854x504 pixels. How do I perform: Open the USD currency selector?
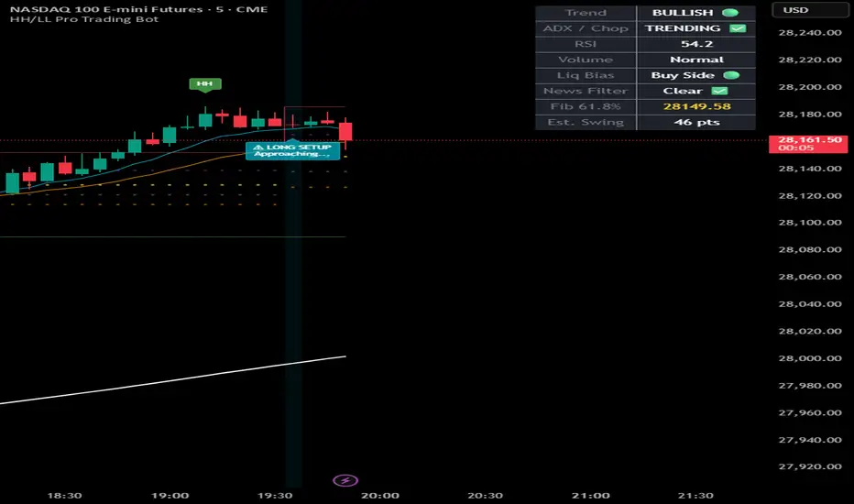(x=809, y=10)
